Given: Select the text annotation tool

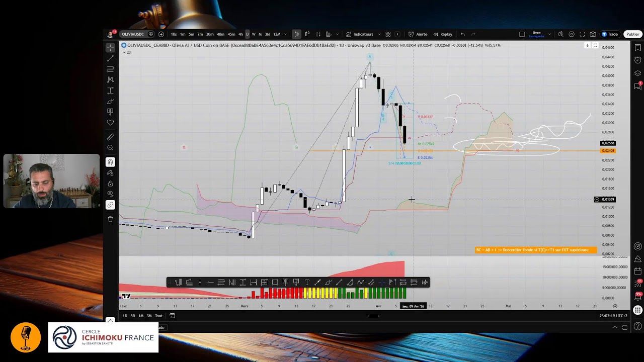Looking at the screenshot, I should 110,90.
